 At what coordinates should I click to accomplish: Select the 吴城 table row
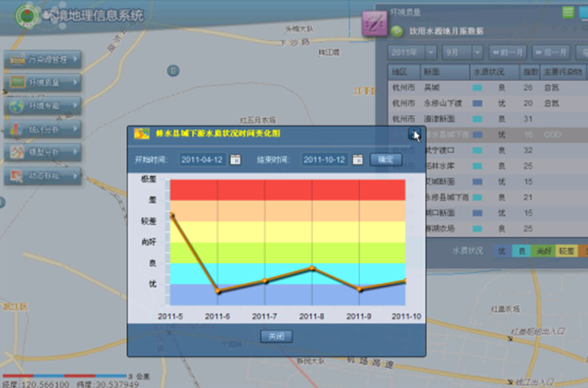[488, 88]
